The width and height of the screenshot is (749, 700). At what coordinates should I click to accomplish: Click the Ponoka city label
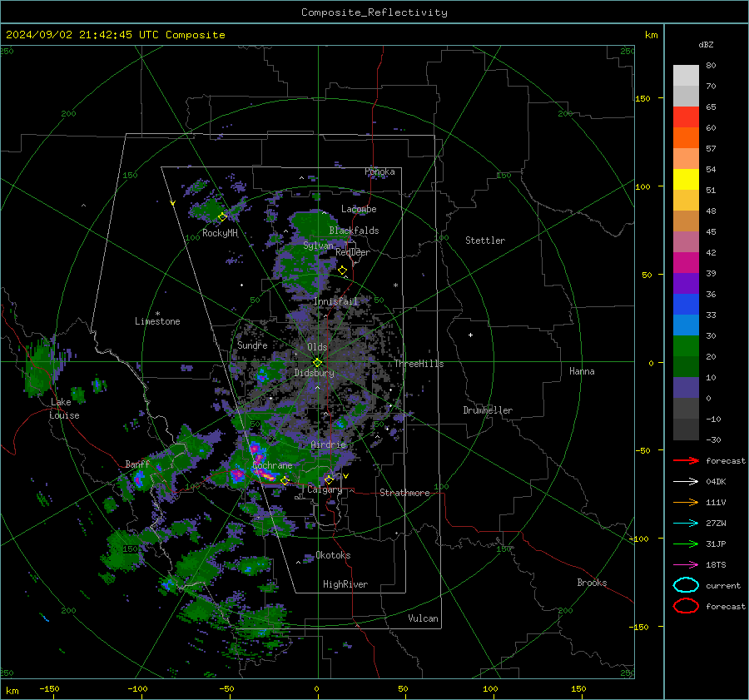tap(379, 171)
